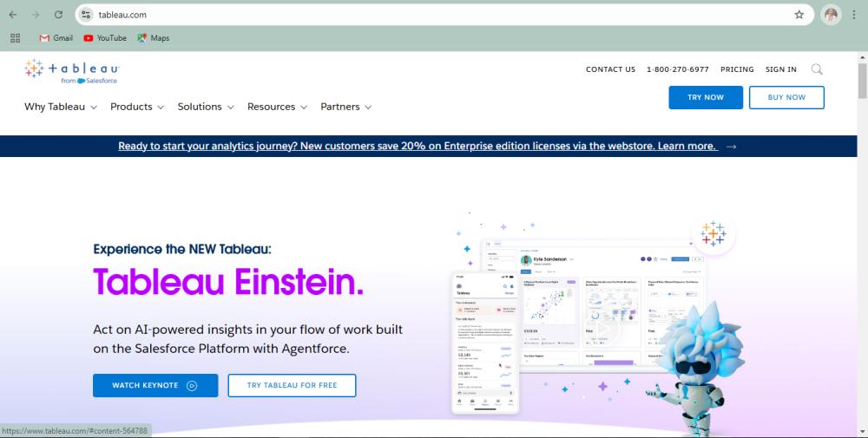Expand Partners dropdown menu
The image size is (868, 438).
click(345, 107)
